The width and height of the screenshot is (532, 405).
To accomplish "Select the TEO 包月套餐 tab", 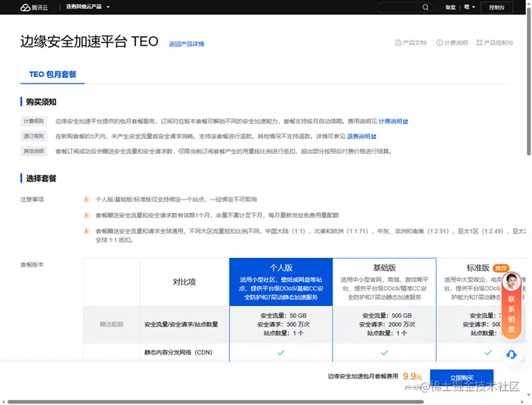I will click(52, 75).
